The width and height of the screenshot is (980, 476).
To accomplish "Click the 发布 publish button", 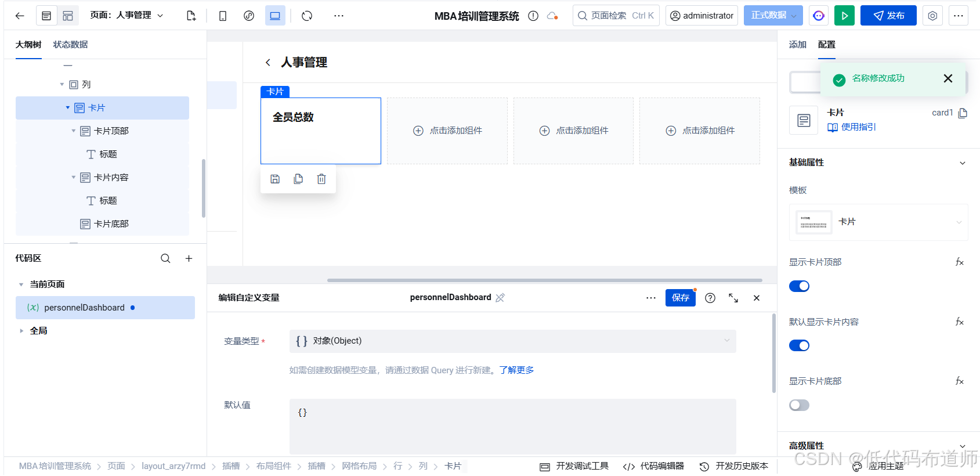I will tap(888, 16).
